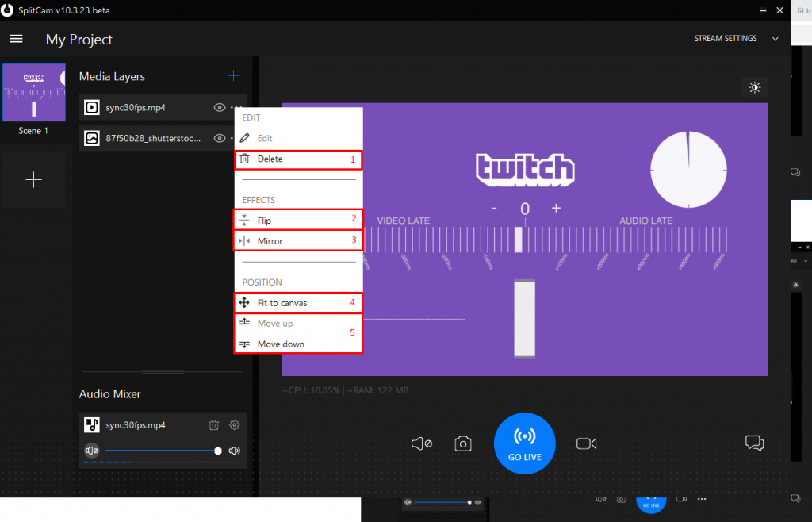Click the image icon of shutterstock layer

pyautogui.click(x=92, y=138)
